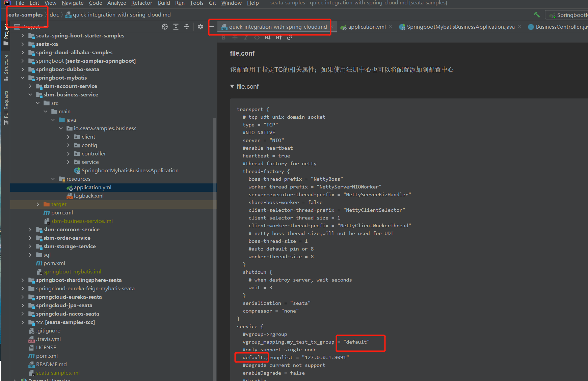Open the File menu

pos(20,3)
